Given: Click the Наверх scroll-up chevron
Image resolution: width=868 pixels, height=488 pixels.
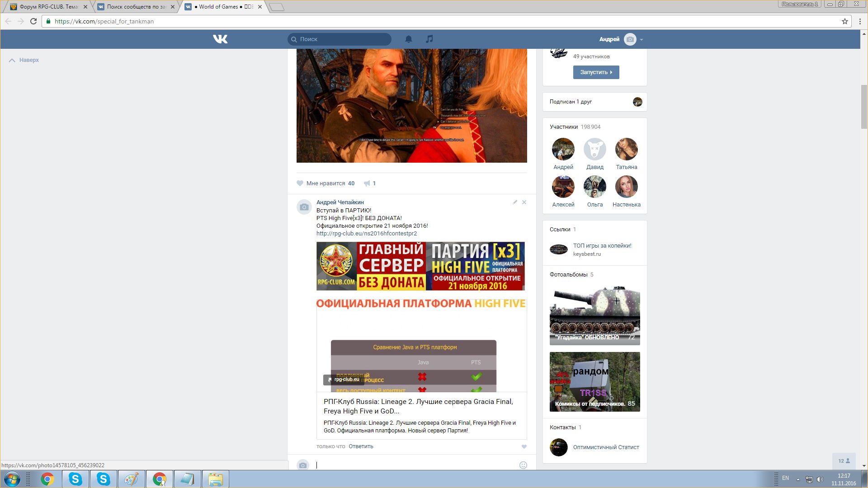Looking at the screenshot, I should [12, 60].
